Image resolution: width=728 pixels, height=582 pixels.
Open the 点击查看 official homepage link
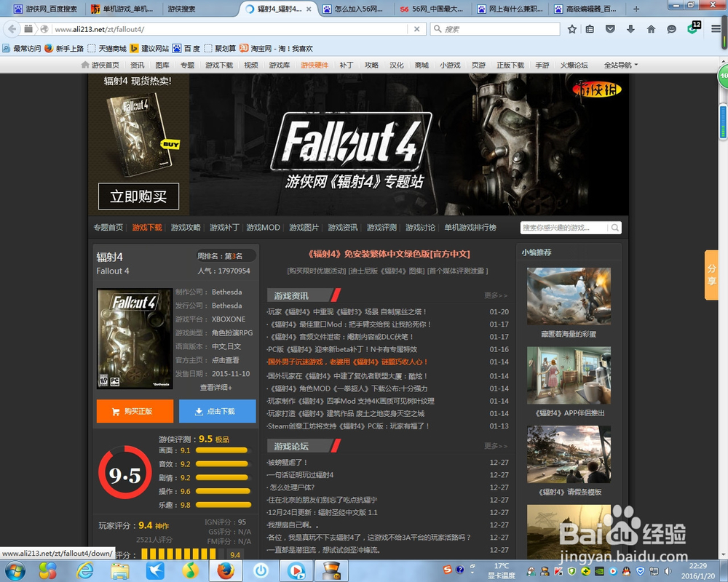click(x=225, y=360)
